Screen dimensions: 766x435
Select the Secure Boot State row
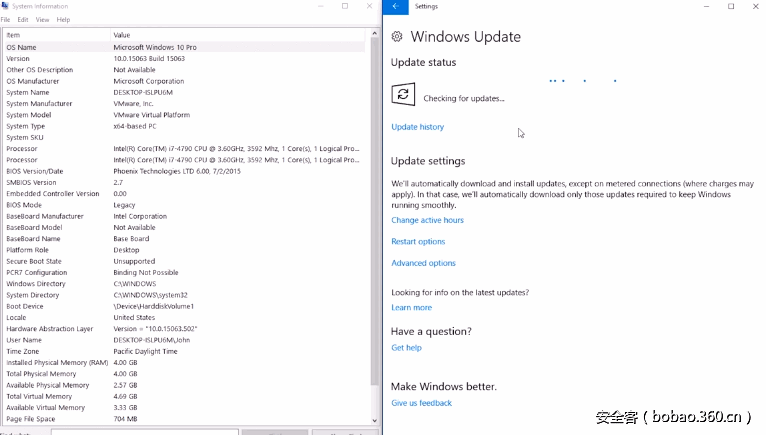click(185, 261)
